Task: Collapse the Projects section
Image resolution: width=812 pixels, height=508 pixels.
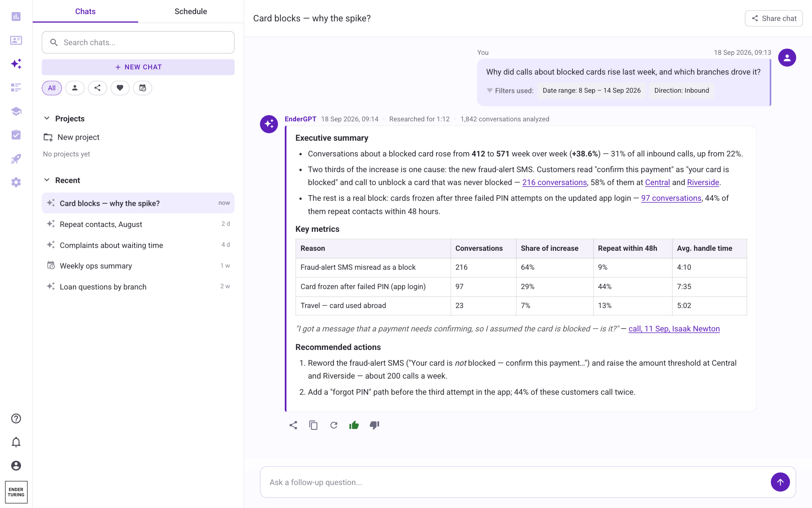Action: (47, 119)
